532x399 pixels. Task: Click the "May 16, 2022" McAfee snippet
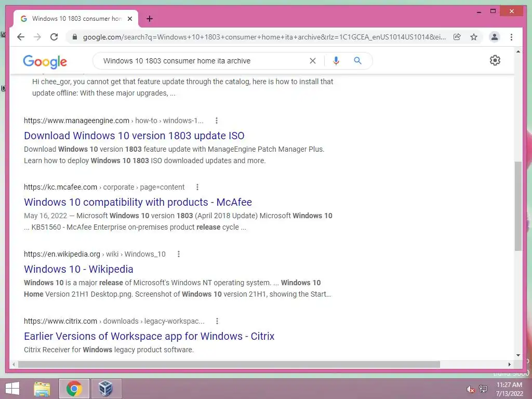(x=178, y=221)
